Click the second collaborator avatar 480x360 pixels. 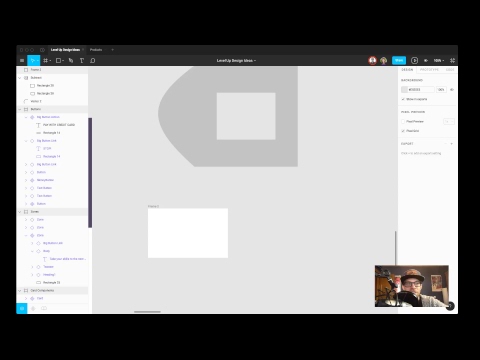coord(383,61)
